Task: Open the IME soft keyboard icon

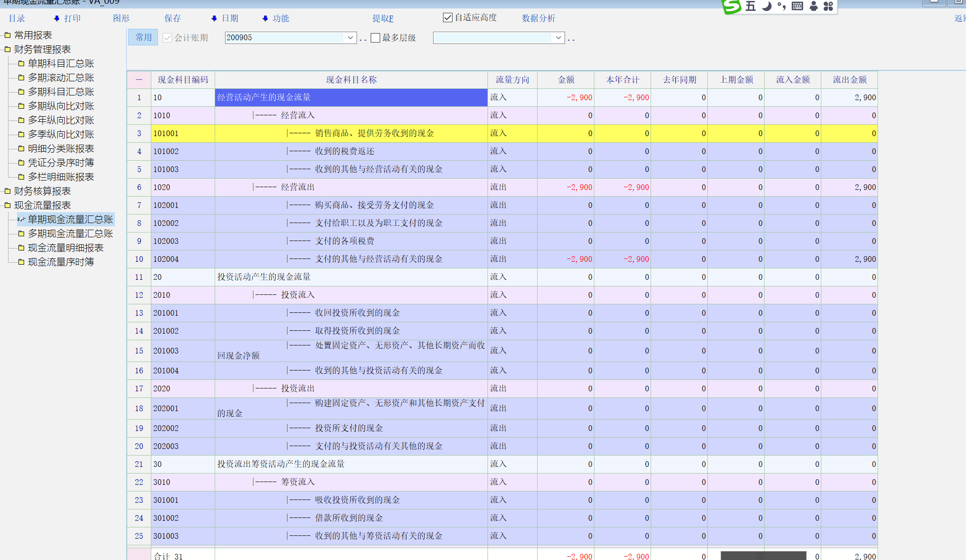Action: (797, 6)
